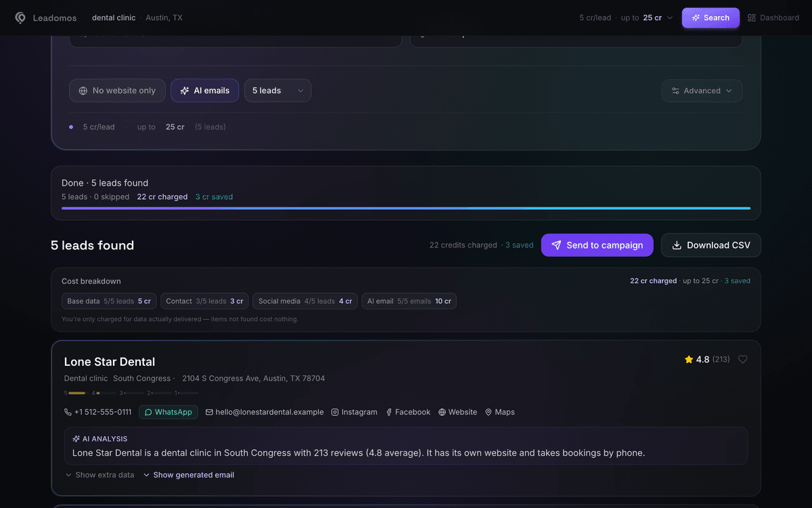
Task: Click the globe icon beside Website link
Action: coord(442,412)
